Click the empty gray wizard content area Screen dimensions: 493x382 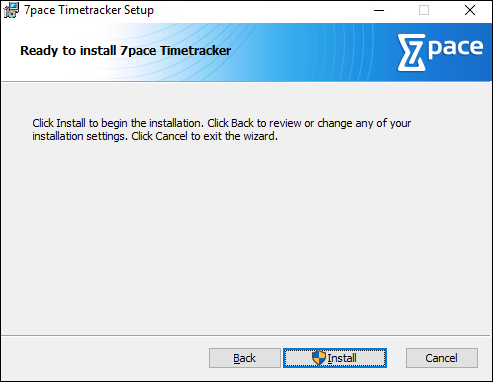click(246, 233)
